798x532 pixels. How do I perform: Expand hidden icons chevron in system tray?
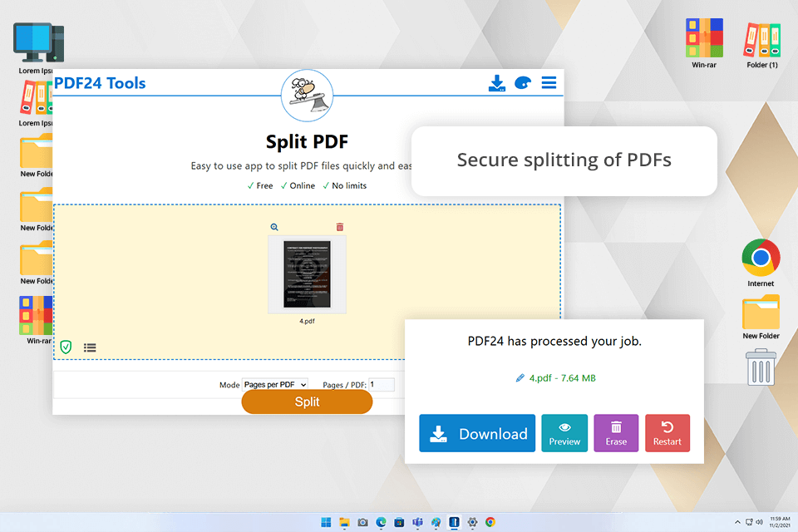737,522
